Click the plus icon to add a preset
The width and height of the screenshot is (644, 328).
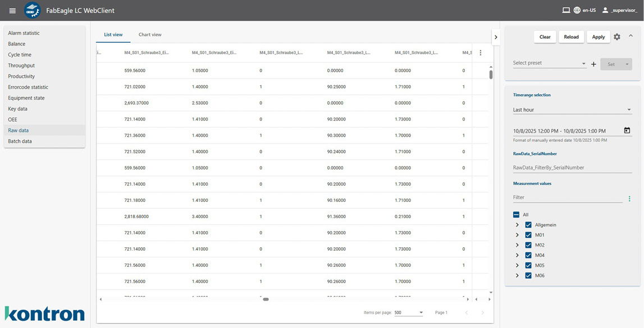click(593, 63)
